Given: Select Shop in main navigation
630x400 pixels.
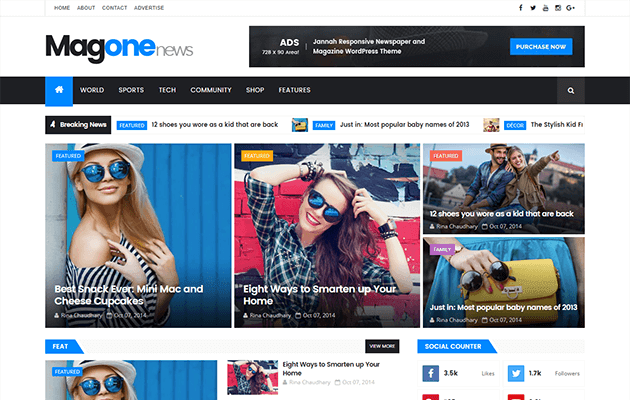Looking at the screenshot, I should tap(255, 90).
